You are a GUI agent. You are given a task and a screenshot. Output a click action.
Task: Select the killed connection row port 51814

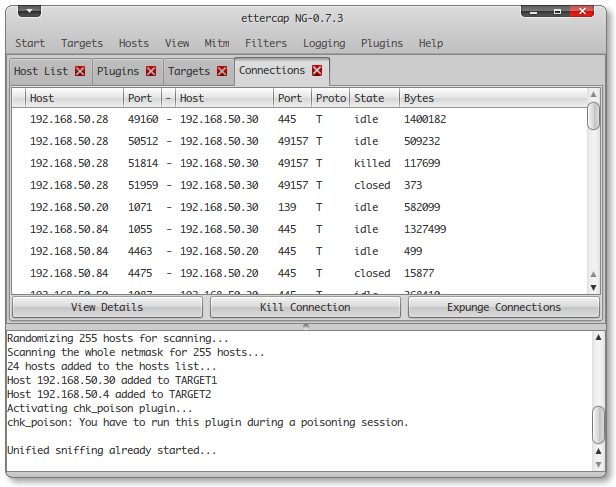[x=300, y=163]
